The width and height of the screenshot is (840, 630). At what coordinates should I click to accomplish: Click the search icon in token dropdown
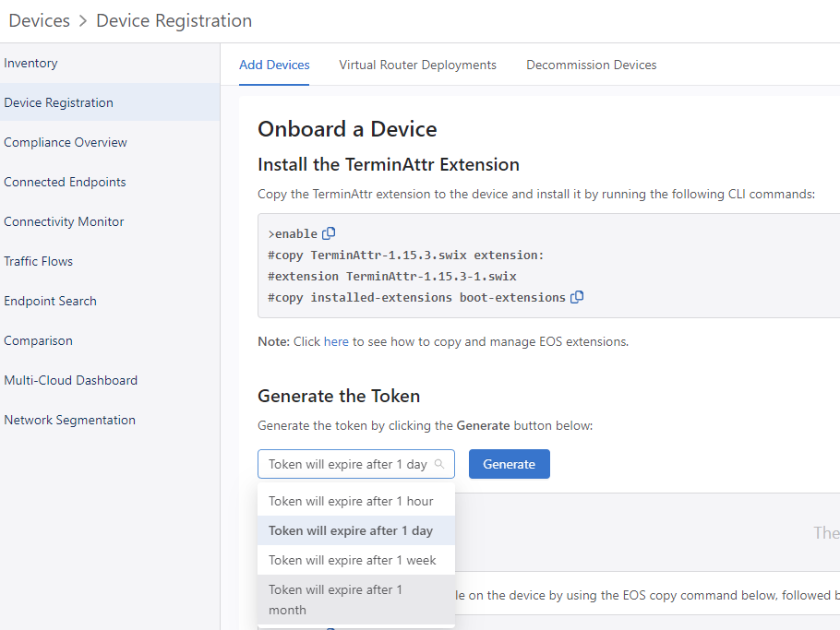(439, 464)
